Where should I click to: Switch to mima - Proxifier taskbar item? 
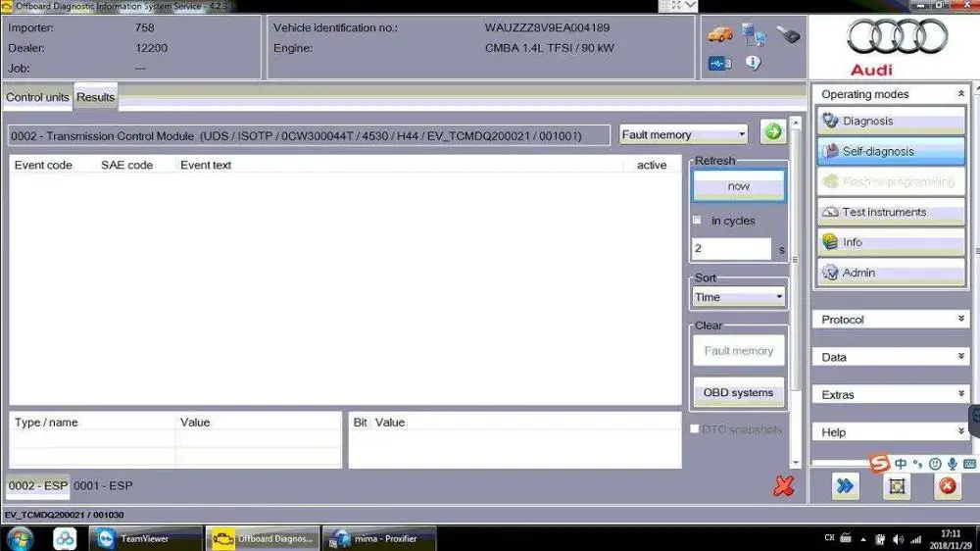click(379, 538)
